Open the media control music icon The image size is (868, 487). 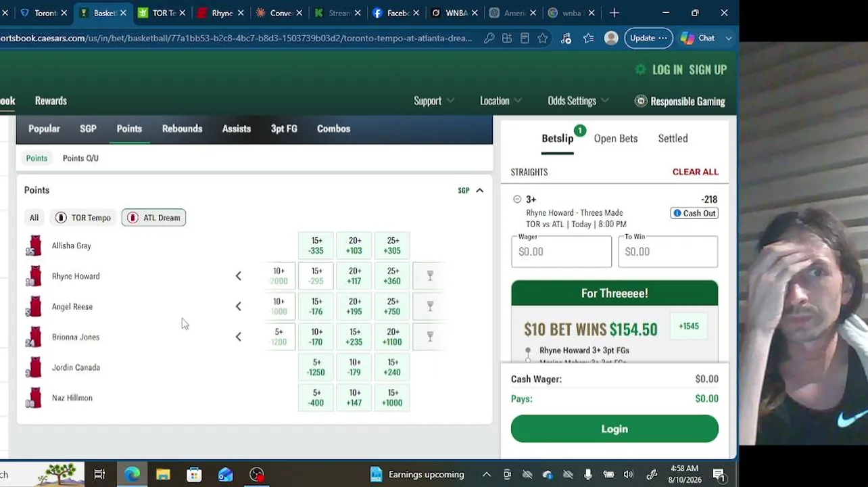coord(566,39)
